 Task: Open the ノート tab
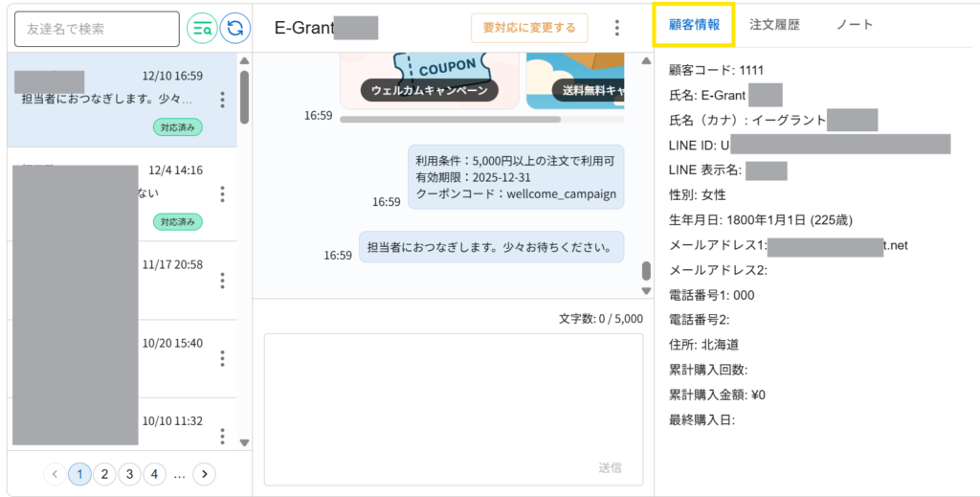tap(855, 25)
